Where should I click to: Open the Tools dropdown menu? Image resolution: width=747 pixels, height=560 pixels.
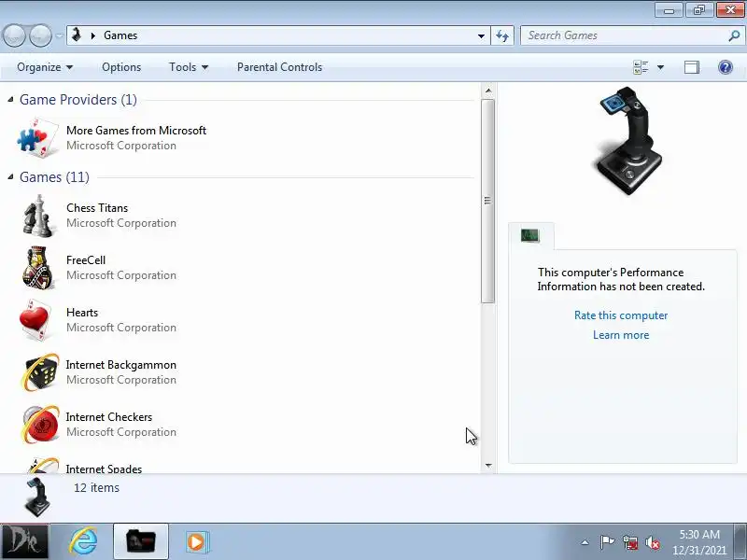189,67
